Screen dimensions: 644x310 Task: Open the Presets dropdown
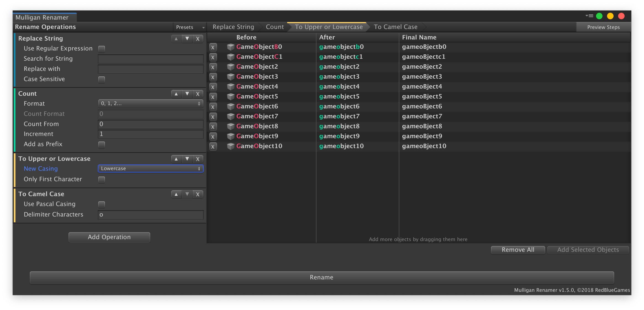[x=190, y=27]
